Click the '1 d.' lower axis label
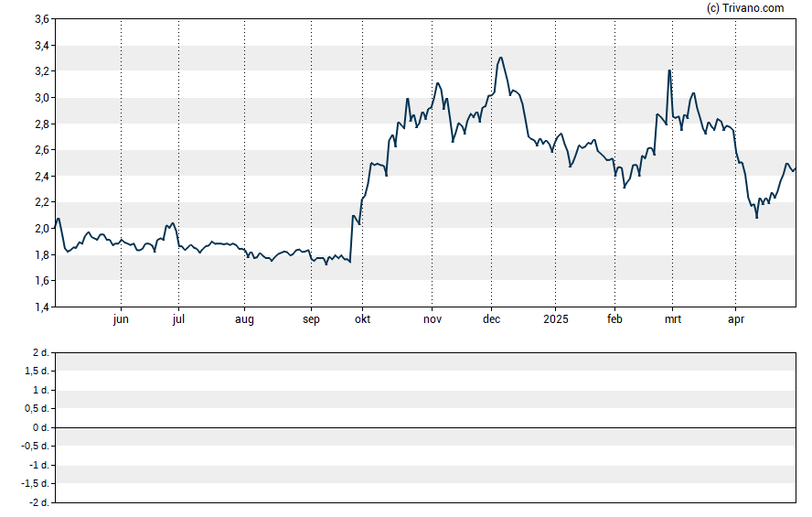Image resolution: width=812 pixels, height=517 pixels. point(41,390)
